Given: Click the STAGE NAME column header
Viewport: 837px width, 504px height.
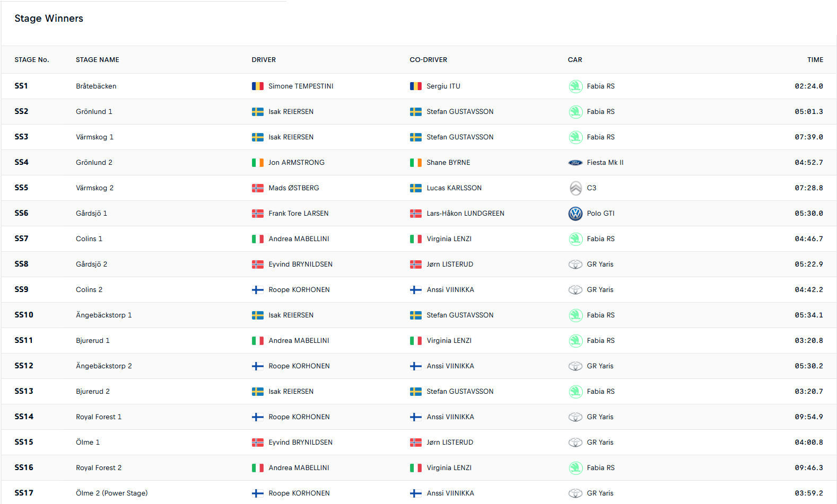Looking at the screenshot, I should (x=97, y=60).
